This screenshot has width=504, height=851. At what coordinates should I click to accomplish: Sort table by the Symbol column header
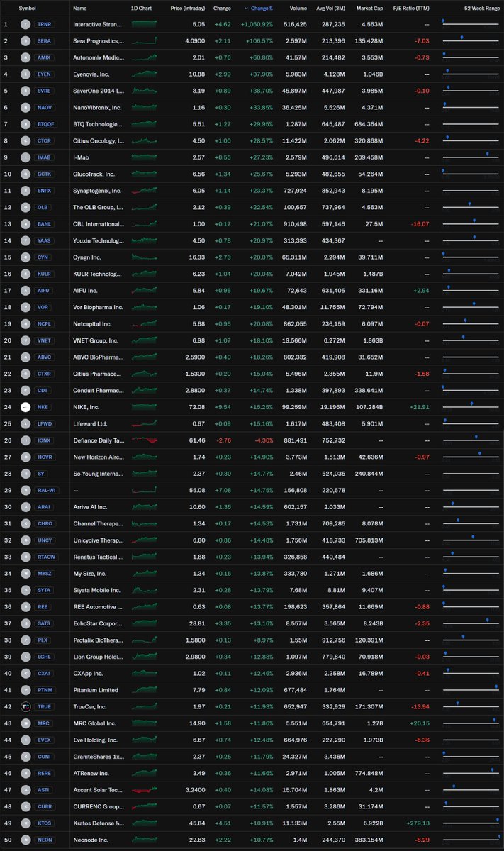[x=27, y=8]
